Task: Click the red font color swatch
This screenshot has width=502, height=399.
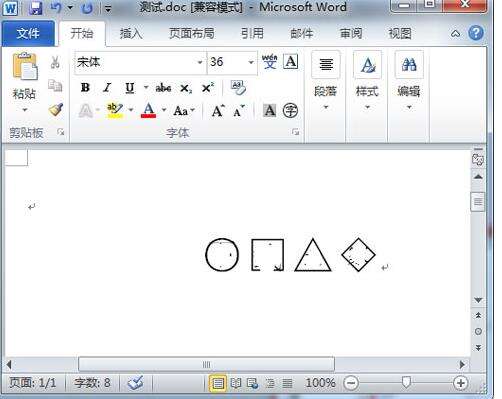Action: 148,110
